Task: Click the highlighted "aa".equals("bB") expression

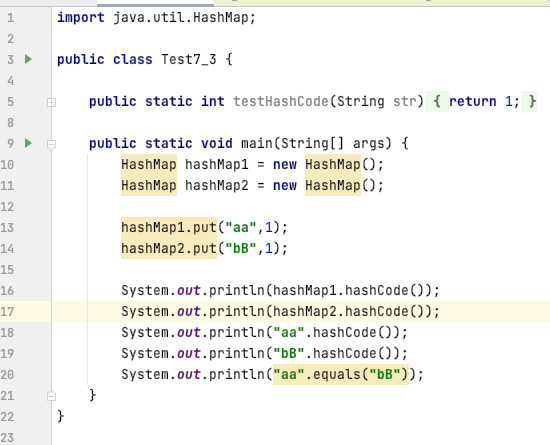Action: pyautogui.click(x=341, y=375)
